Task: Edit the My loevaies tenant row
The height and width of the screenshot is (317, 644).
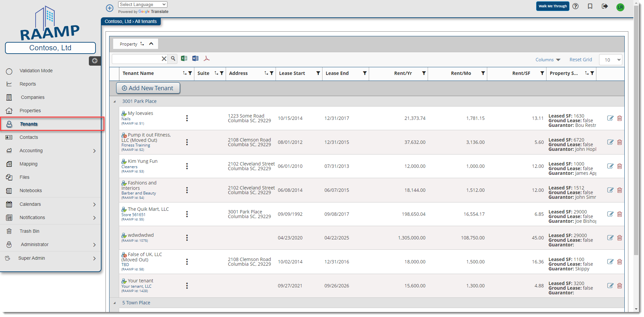Action: (x=610, y=118)
